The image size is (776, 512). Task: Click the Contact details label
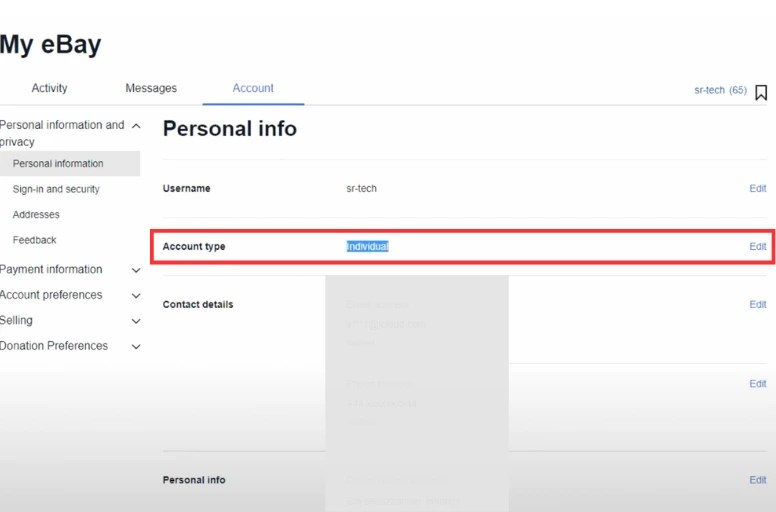point(198,304)
